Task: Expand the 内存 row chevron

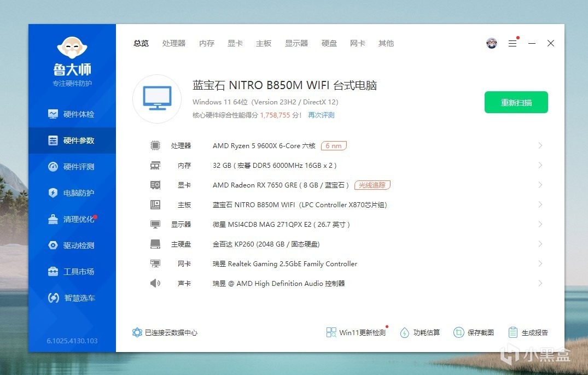Action: point(540,165)
